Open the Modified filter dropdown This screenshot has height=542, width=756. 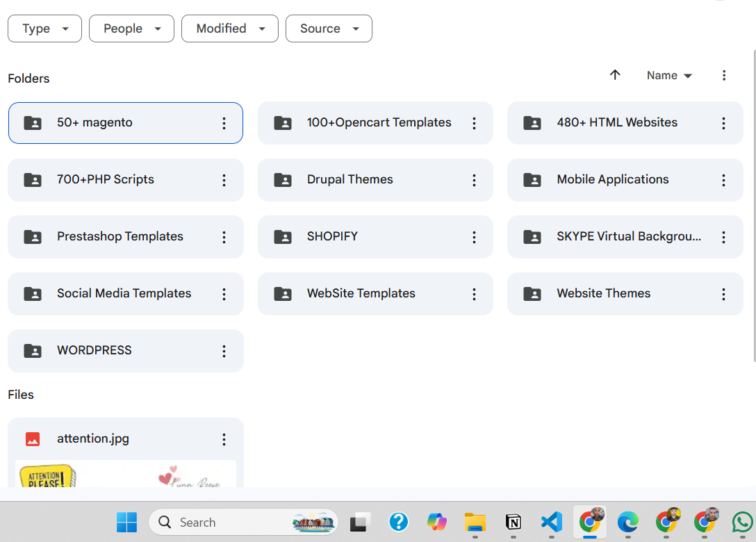click(230, 28)
